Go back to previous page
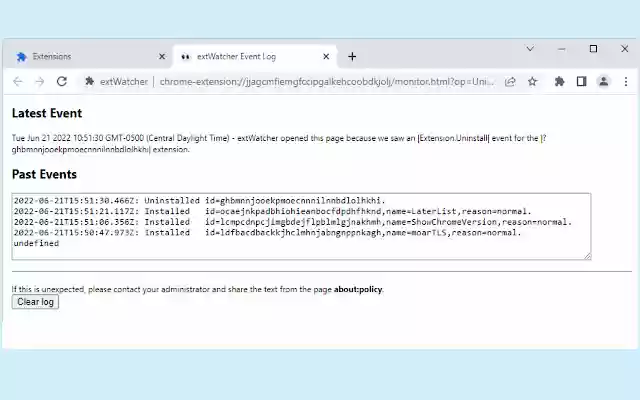This screenshot has height=400, width=640. (18, 82)
